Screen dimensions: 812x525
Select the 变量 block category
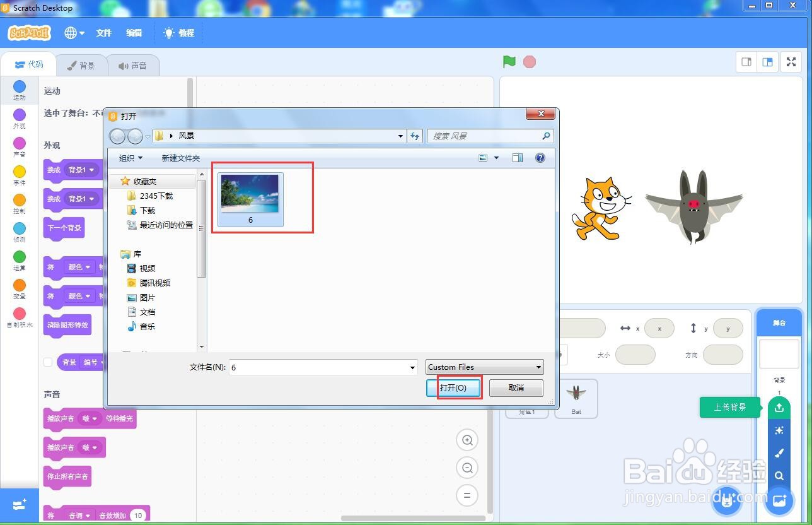click(x=20, y=289)
